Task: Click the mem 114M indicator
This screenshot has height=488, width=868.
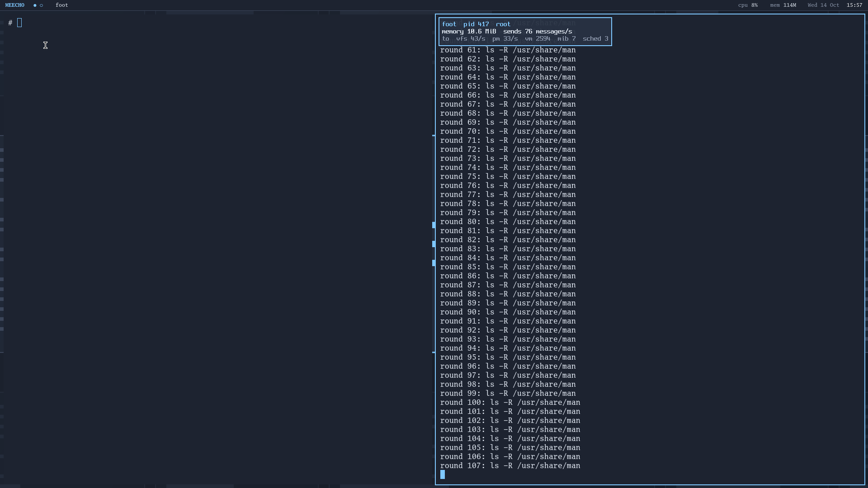Action: pos(783,5)
